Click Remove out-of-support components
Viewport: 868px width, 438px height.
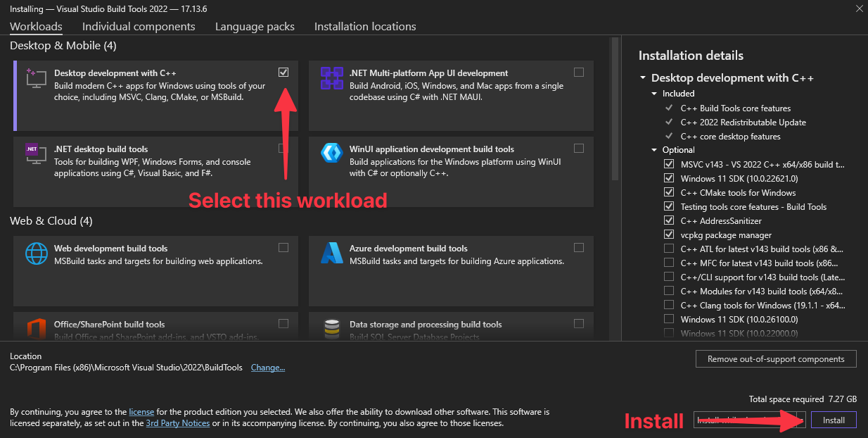[776, 359]
